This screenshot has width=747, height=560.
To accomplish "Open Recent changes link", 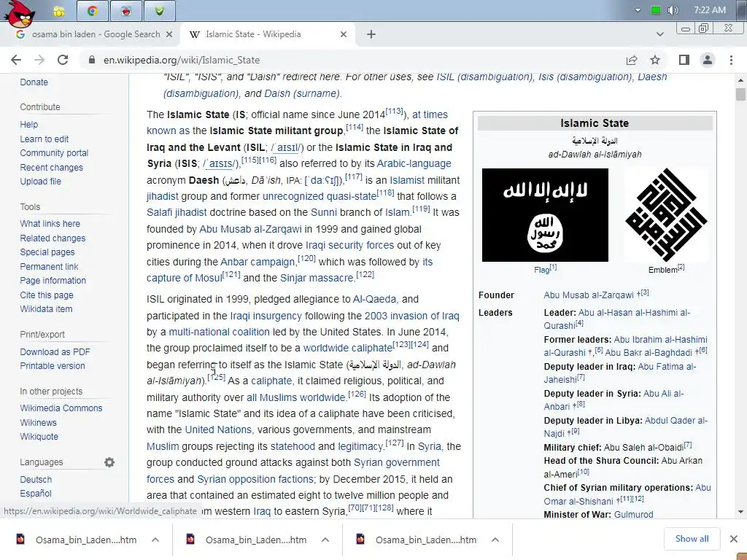I will pos(52,168).
